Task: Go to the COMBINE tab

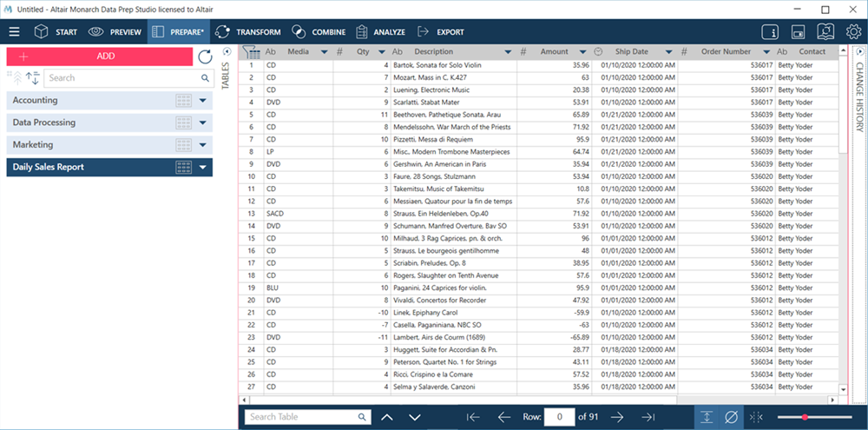Action: click(319, 32)
